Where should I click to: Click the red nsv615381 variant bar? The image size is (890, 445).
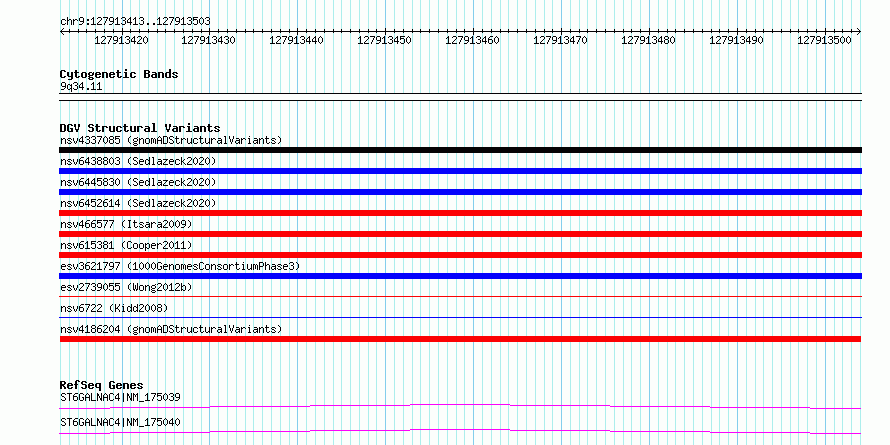(460, 255)
